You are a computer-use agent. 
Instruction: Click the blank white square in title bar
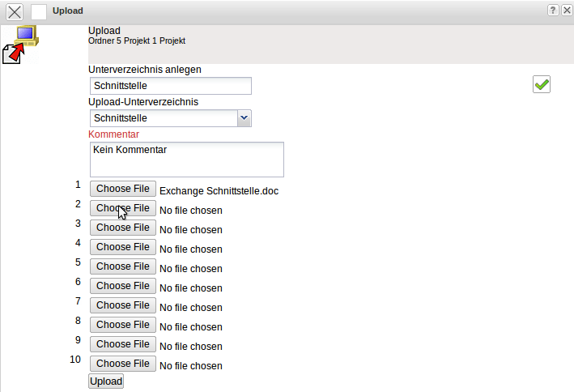[39, 11]
